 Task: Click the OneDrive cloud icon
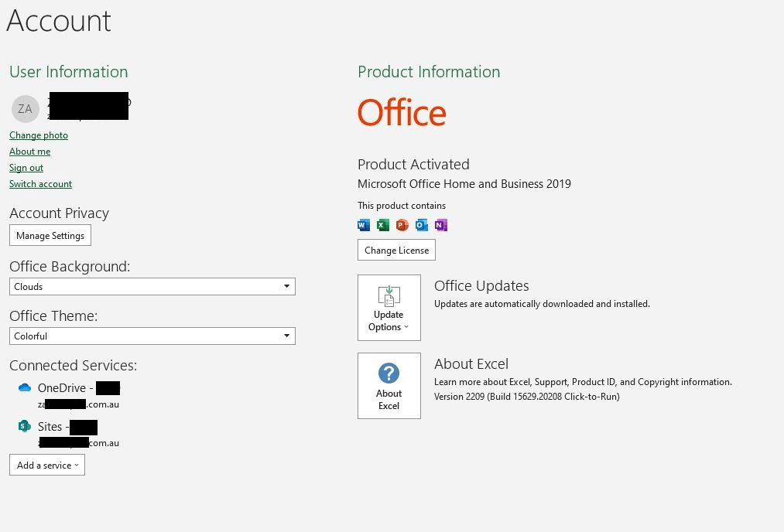click(25, 387)
